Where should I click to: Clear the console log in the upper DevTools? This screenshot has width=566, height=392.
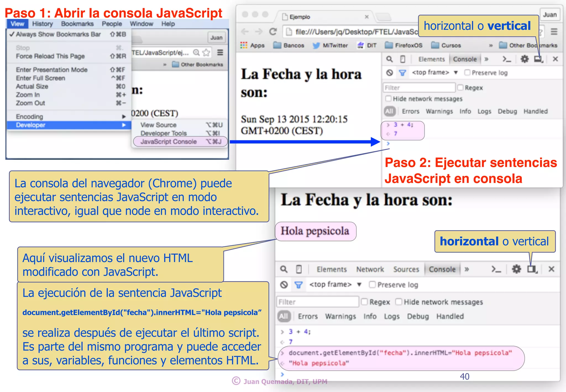[389, 73]
